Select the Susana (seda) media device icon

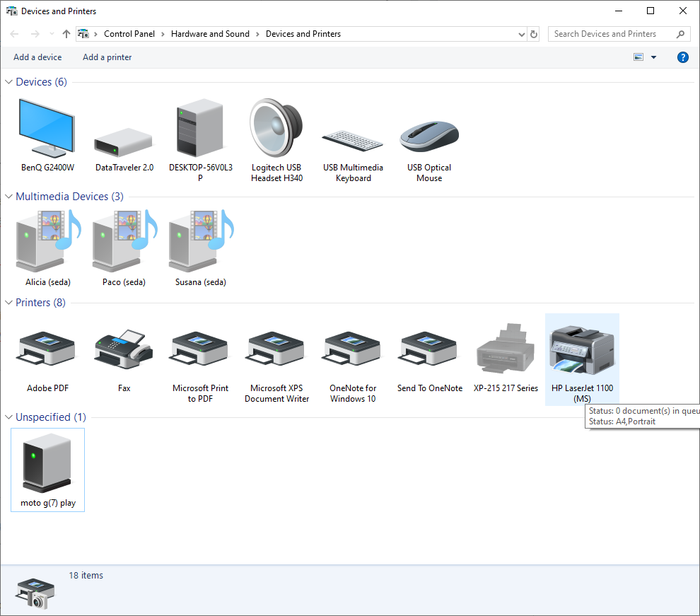(x=201, y=241)
